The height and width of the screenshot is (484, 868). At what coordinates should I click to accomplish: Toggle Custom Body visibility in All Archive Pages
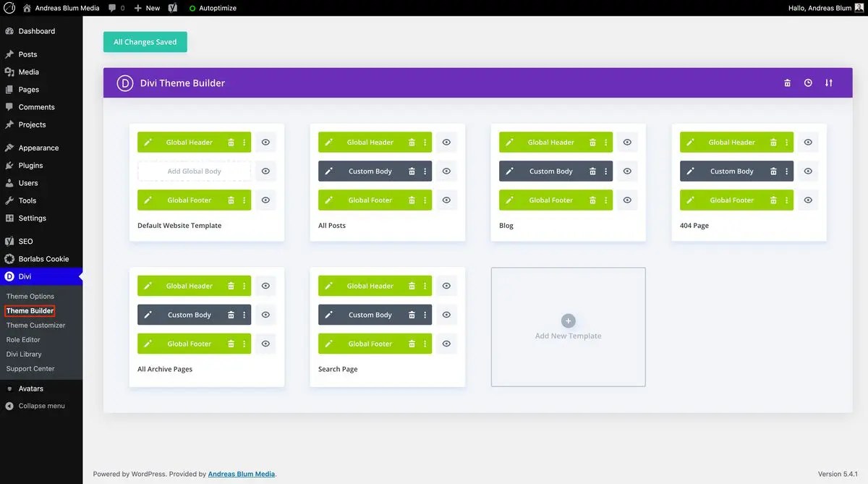click(265, 315)
